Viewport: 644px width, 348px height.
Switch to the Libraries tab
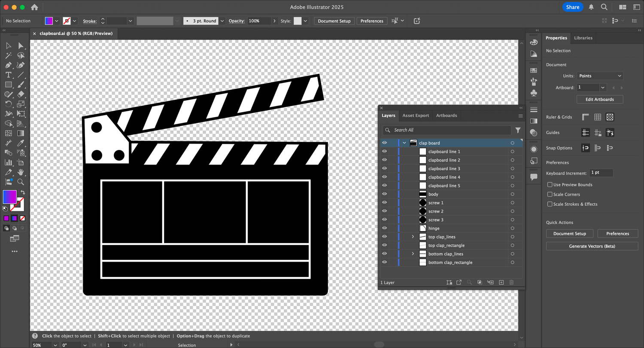[583, 38]
